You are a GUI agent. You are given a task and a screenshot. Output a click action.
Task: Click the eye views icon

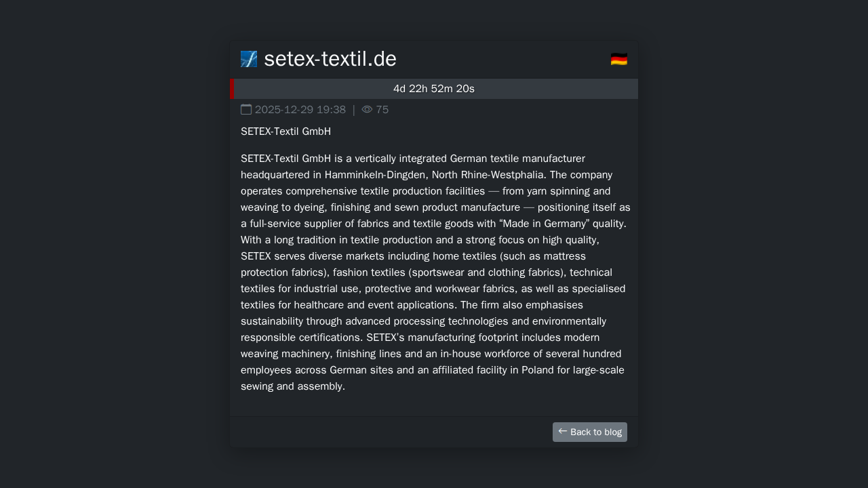point(367,109)
